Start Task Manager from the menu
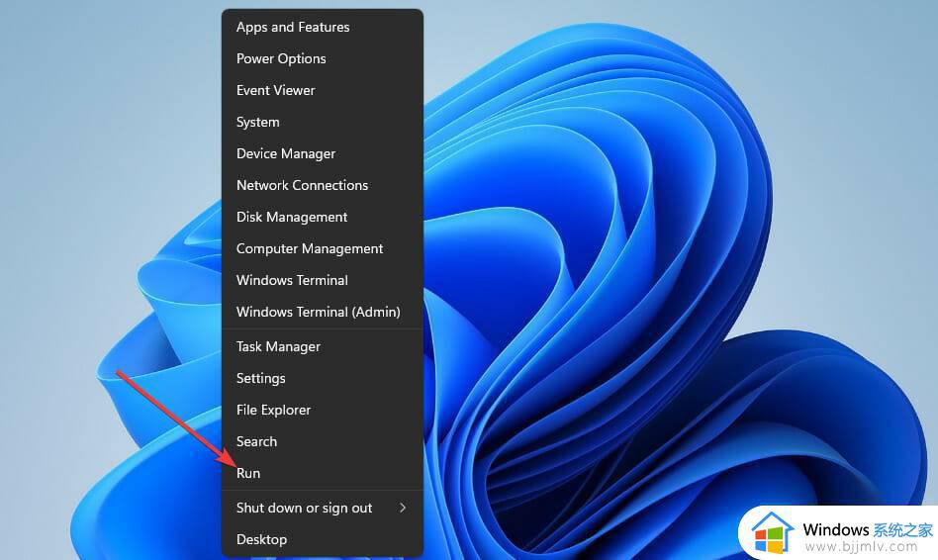938x560 pixels. (323, 347)
